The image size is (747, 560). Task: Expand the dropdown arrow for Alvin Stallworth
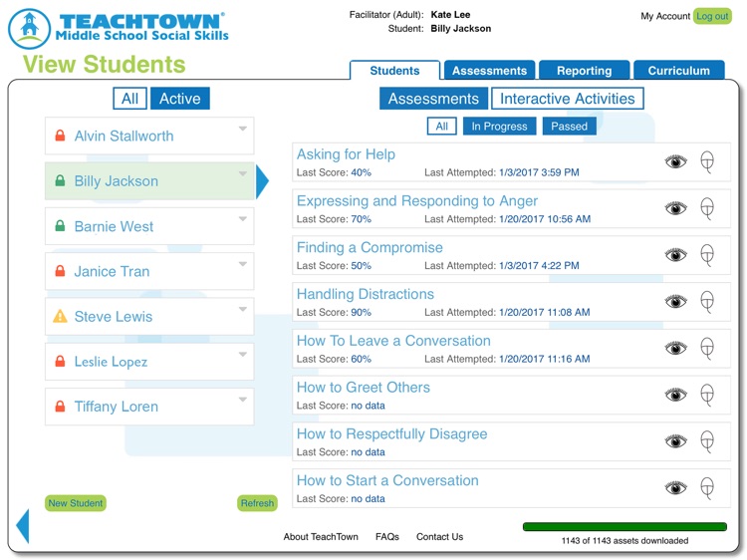click(243, 129)
